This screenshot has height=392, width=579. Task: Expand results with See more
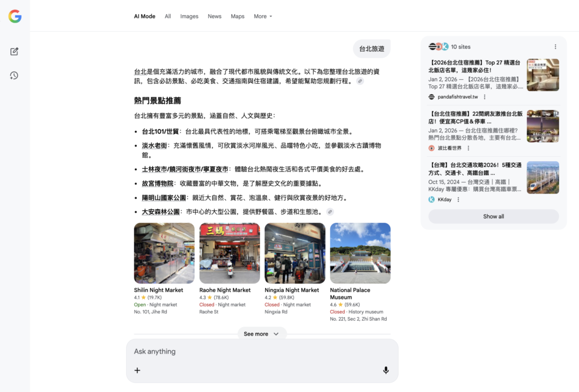click(262, 334)
